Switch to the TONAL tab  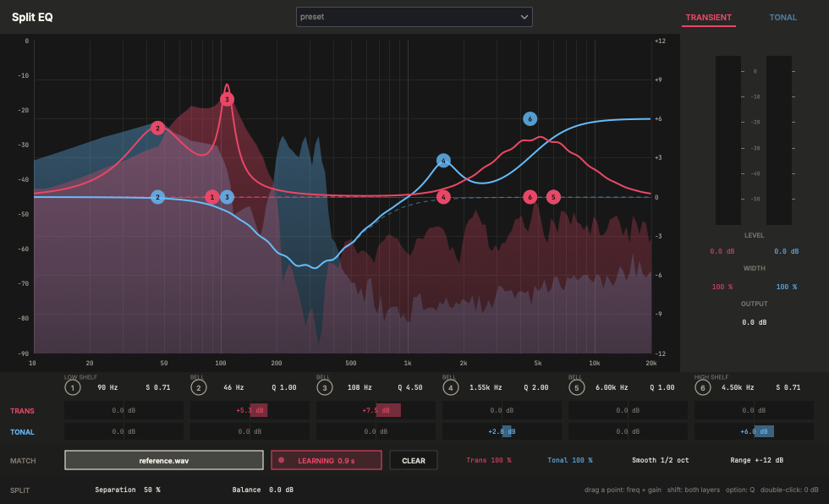tap(782, 18)
